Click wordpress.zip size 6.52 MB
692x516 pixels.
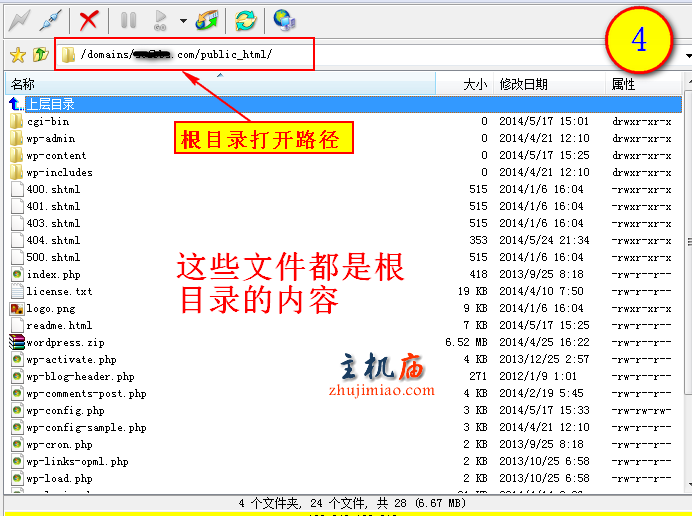pyautogui.click(x=466, y=343)
